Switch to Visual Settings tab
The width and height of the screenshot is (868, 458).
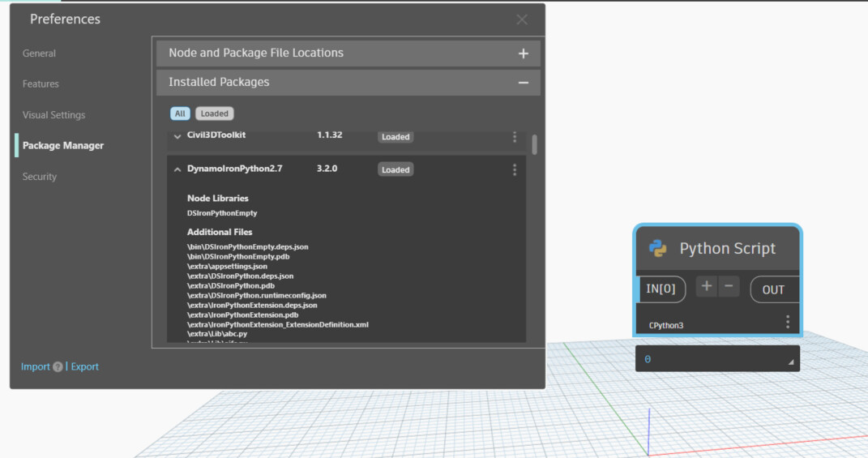pyautogui.click(x=53, y=115)
